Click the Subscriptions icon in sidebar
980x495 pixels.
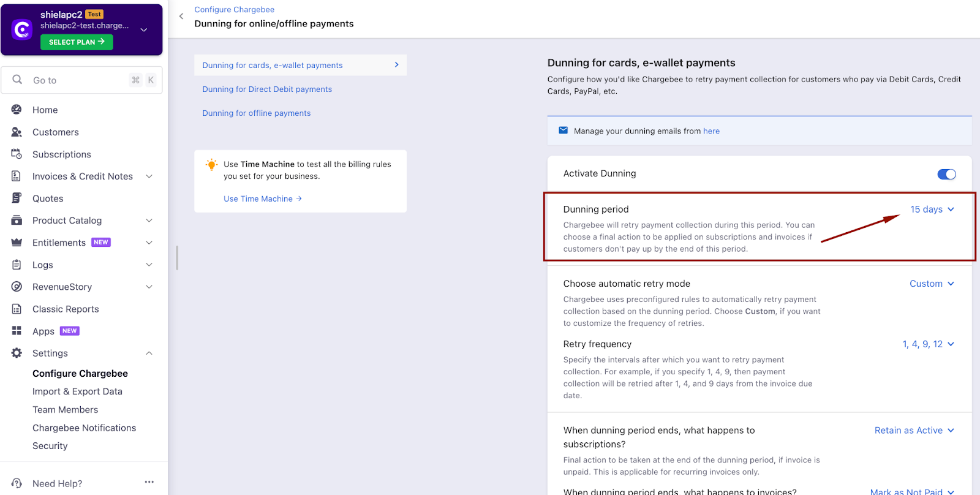pyautogui.click(x=17, y=154)
